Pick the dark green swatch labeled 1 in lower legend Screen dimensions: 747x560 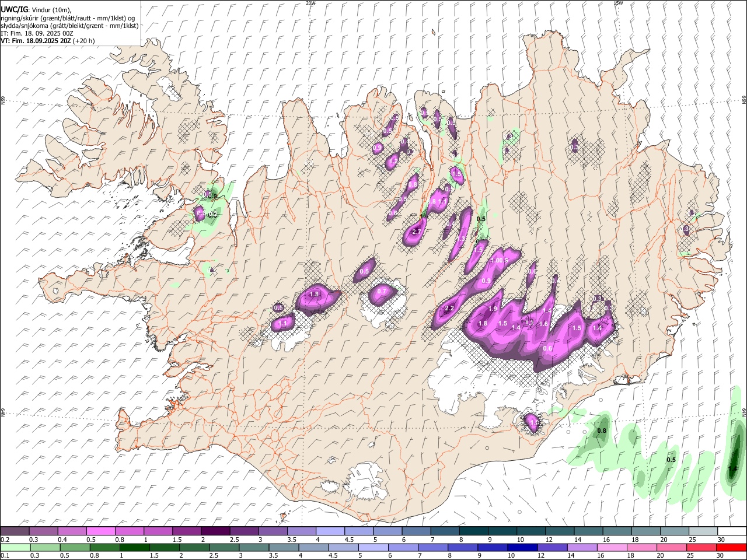(x=134, y=547)
